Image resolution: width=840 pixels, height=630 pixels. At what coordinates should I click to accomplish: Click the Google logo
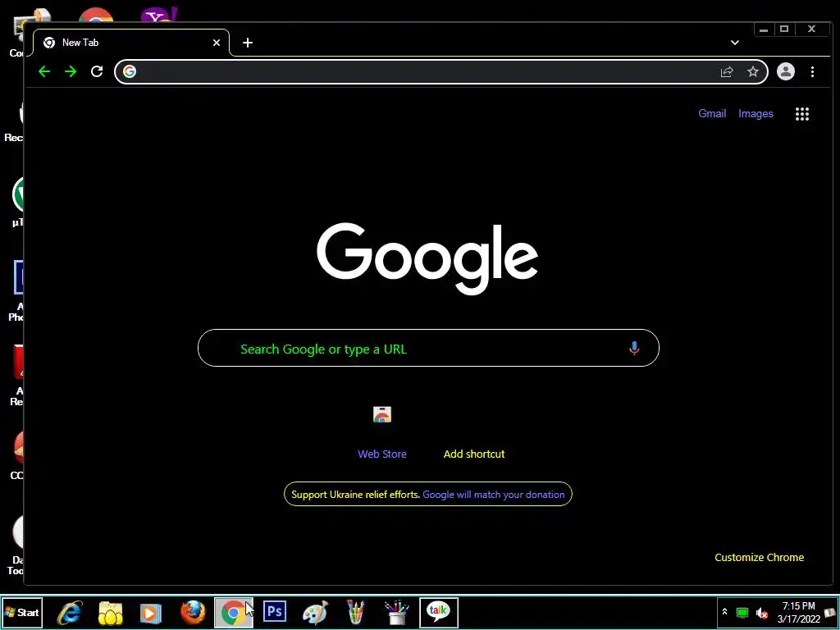pyautogui.click(x=427, y=258)
